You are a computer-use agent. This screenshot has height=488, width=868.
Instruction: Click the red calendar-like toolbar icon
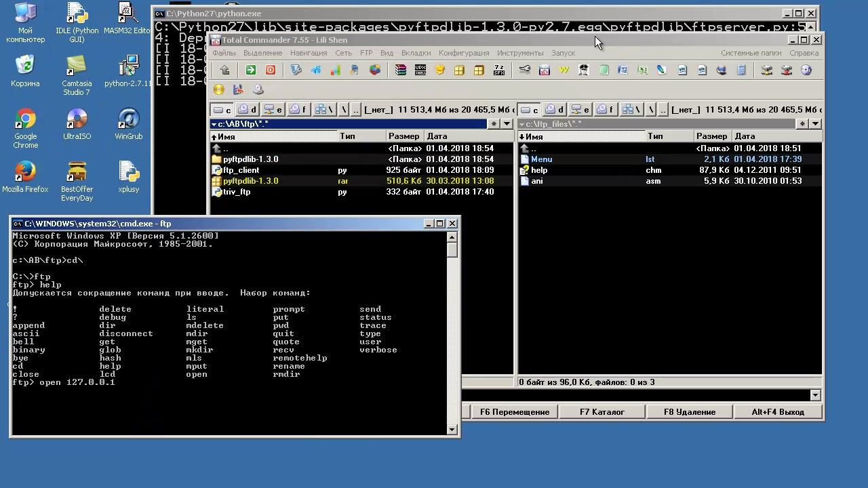point(544,70)
